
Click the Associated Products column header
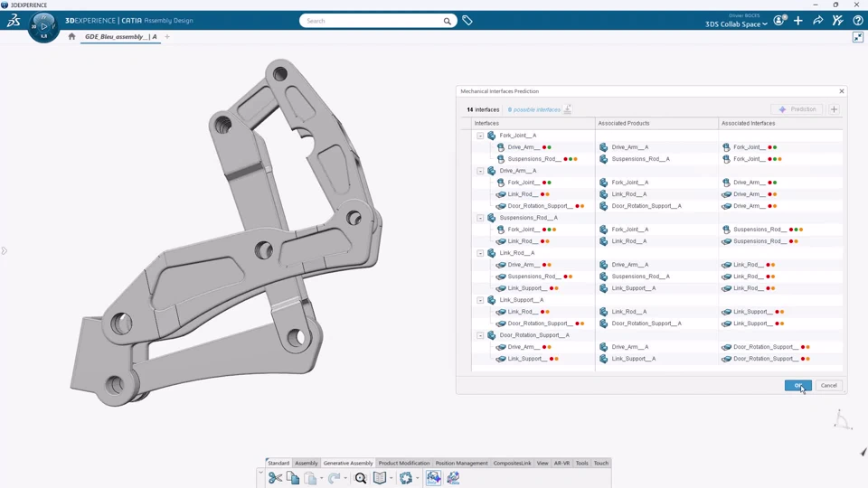(x=657, y=124)
